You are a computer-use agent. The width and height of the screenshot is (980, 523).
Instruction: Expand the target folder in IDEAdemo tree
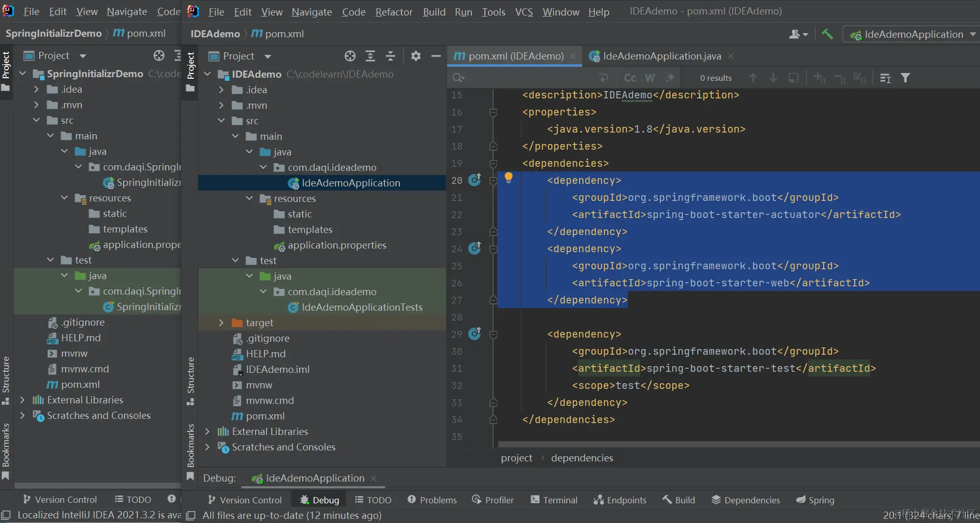click(x=221, y=323)
